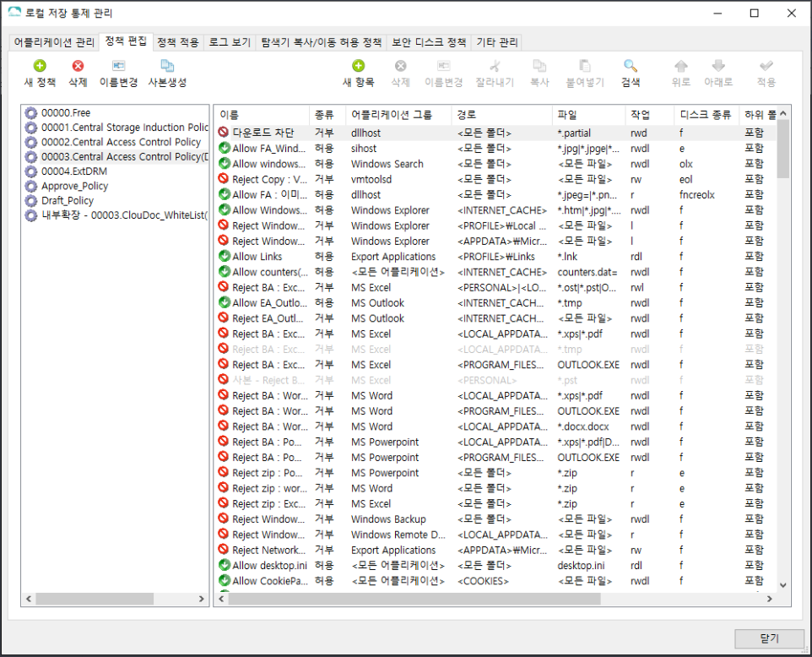Click the '*.docx.docx' file cell
The image size is (812, 657).
point(583,426)
